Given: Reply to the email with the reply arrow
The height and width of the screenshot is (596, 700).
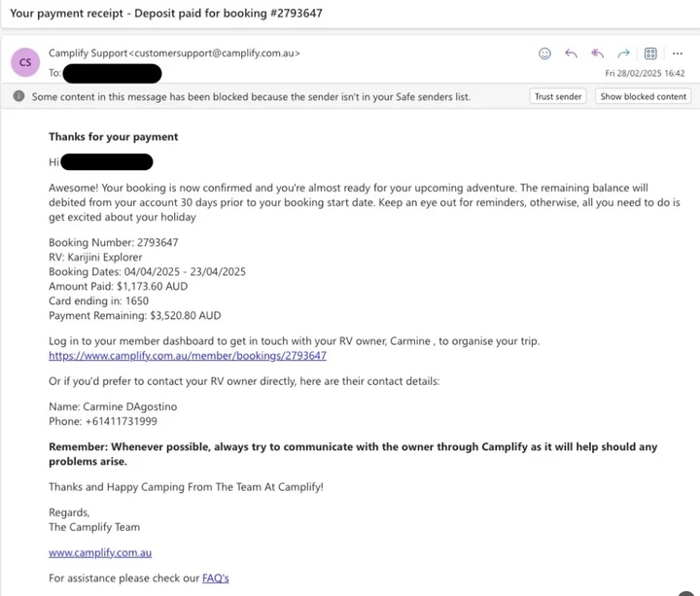Looking at the screenshot, I should [x=571, y=53].
